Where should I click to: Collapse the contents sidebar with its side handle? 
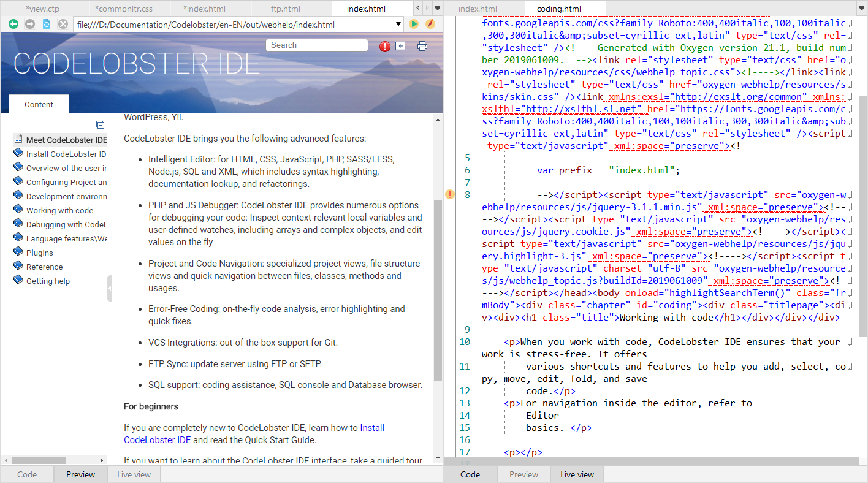110,289
